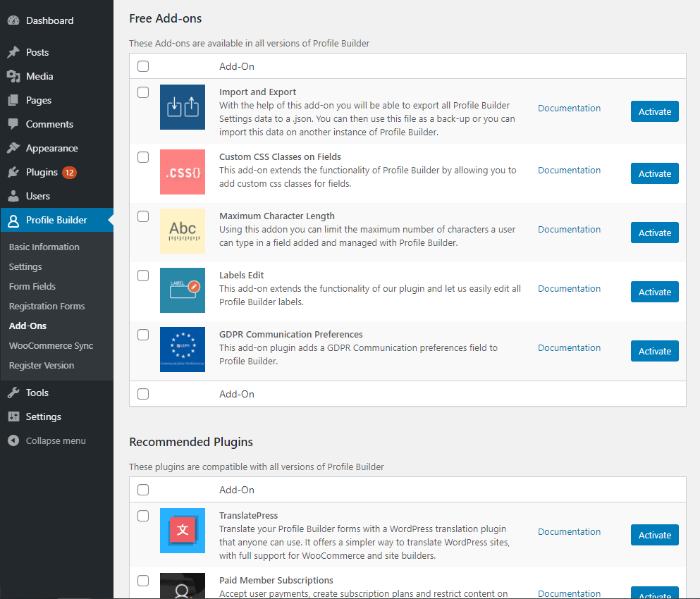Screen dimensions: 700x599
Task: Select the Labels Edit checkbox
Action: pos(143,276)
